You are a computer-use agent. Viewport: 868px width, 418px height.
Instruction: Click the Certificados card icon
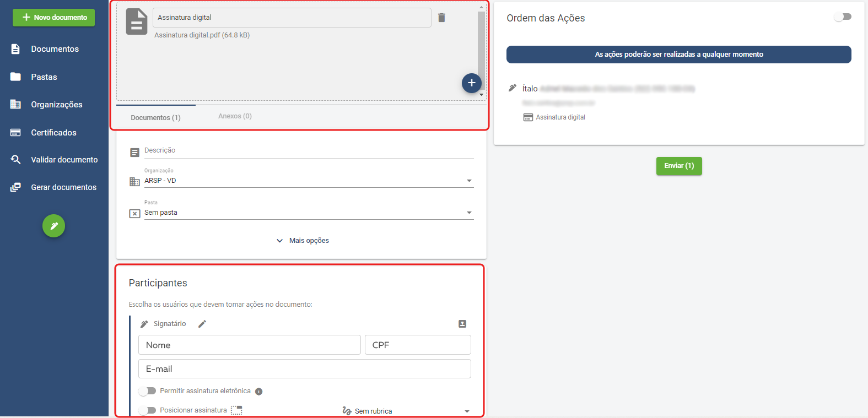[15, 132]
